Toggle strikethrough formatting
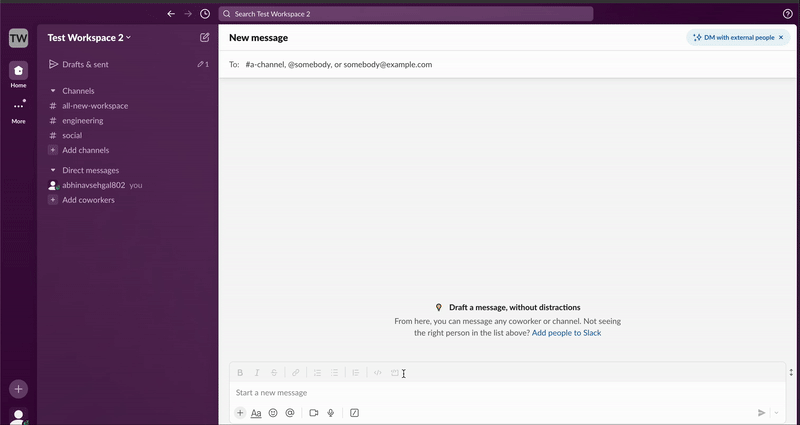Image resolution: width=800 pixels, height=425 pixels. click(274, 373)
